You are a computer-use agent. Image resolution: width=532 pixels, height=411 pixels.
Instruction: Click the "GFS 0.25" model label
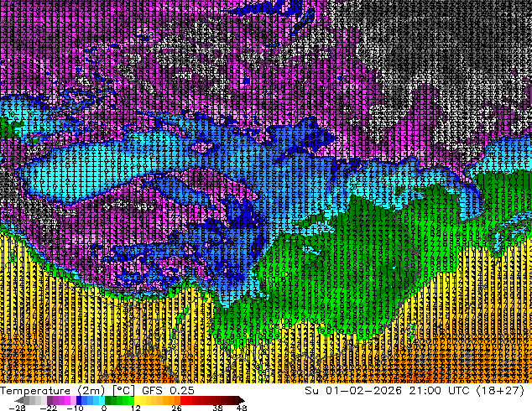click(x=168, y=391)
